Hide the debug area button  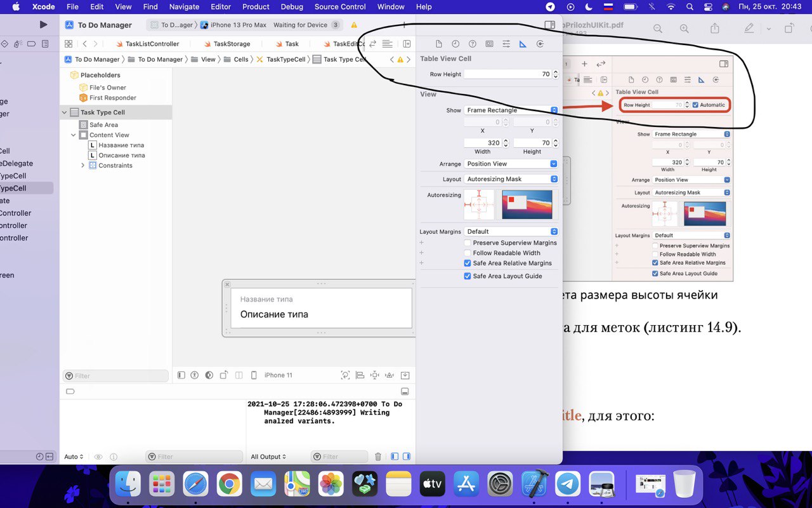(405, 391)
